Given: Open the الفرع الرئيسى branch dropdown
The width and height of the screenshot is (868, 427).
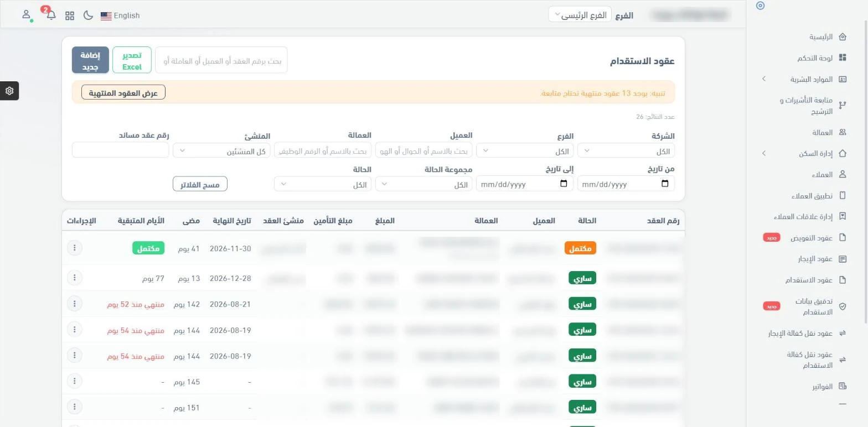Looking at the screenshot, I should coord(580,15).
